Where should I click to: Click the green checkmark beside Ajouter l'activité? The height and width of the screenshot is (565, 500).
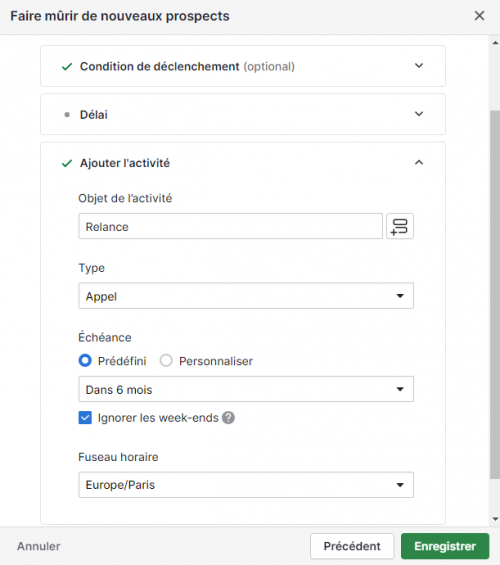tap(67, 164)
